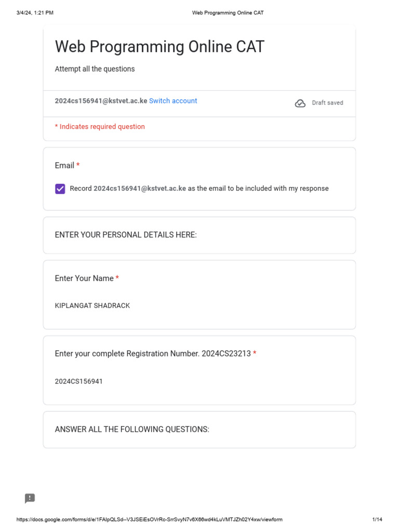Select the ENTER YOUR PERSONAL DETAILS HERE section
Viewport: 399px width, 532px height.
click(x=126, y=235)
